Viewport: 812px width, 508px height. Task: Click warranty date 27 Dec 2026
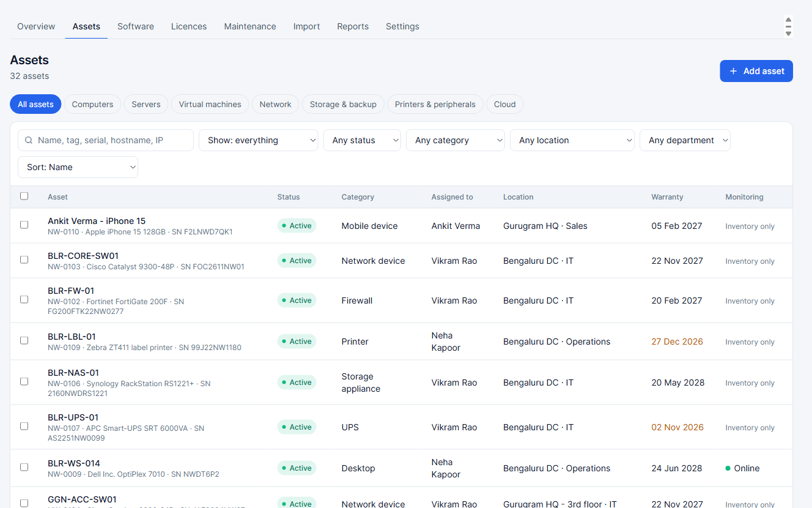(677, 342)
